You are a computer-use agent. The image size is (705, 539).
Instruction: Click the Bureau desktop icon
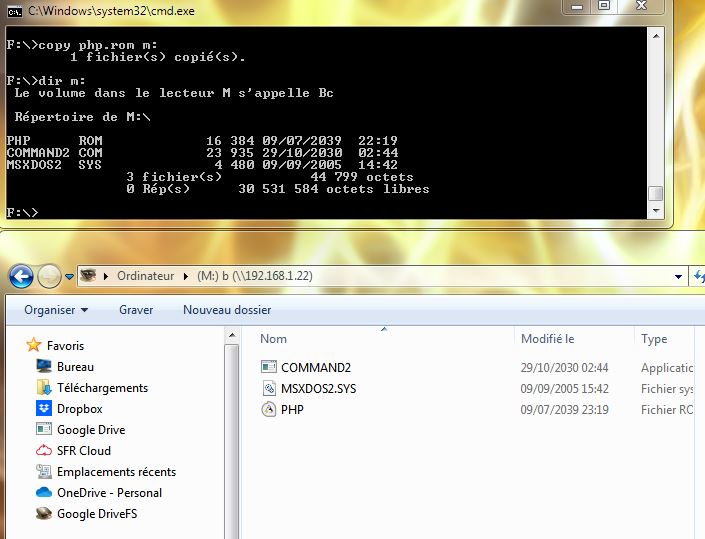point(44,366)
